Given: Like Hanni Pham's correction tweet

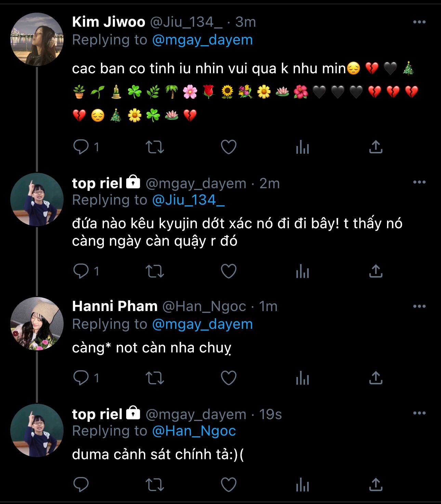Looking at the screenshot, I should coord(228,378).
